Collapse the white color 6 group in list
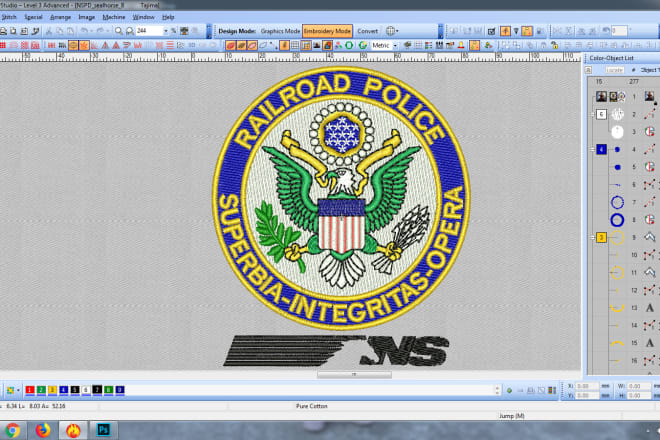The width and height of the screenshot is (660, 440). click(592, 114)
